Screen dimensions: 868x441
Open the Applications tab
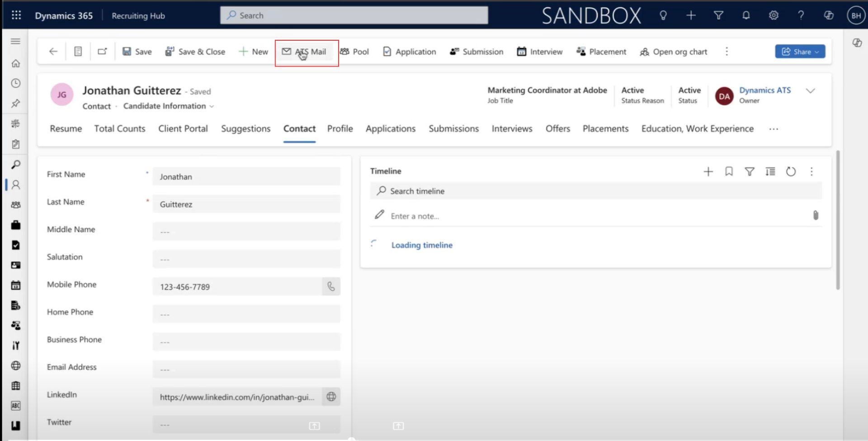[x=391, y=129]
